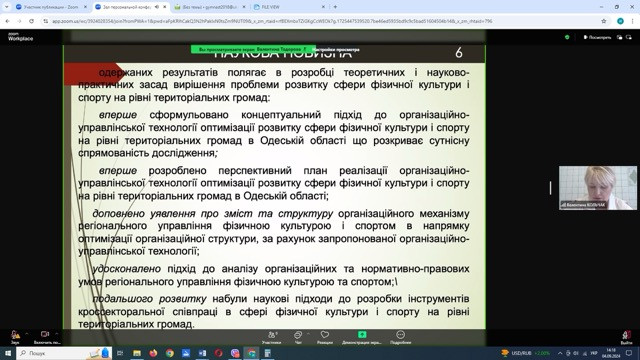Open the USD/RUB widget in taskbar
Image resolution: width=640 pixels, height=360 pixels.
(526, 353)
